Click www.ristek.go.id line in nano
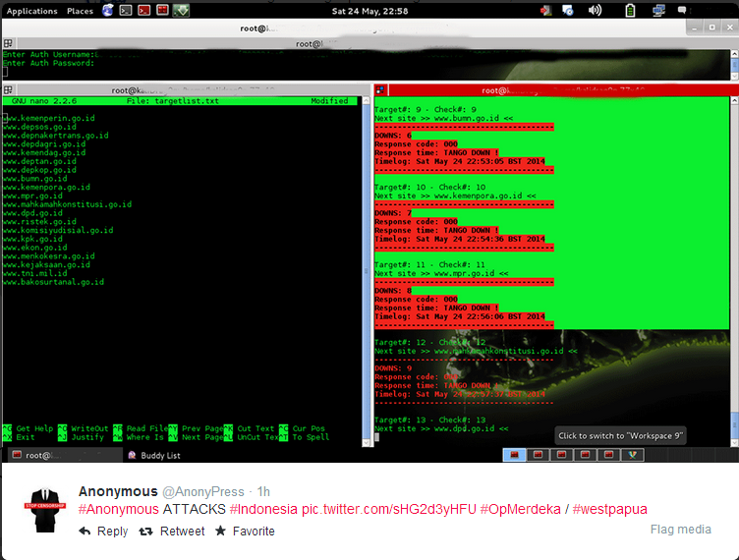The image size is (739, 560). coord(39,222)
